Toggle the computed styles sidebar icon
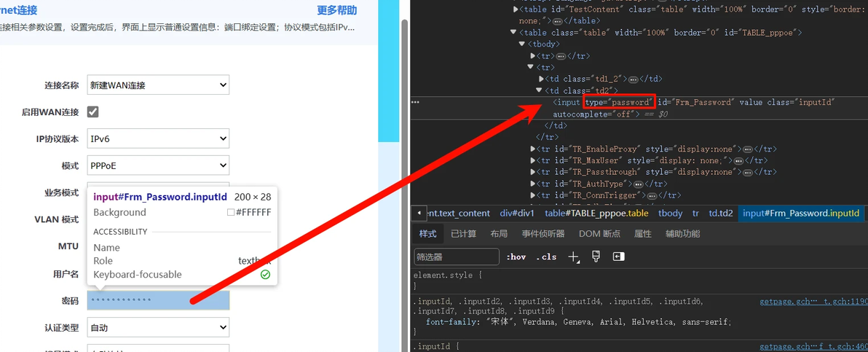This screenshot has width=868, height=352. [x=618, y=257]
